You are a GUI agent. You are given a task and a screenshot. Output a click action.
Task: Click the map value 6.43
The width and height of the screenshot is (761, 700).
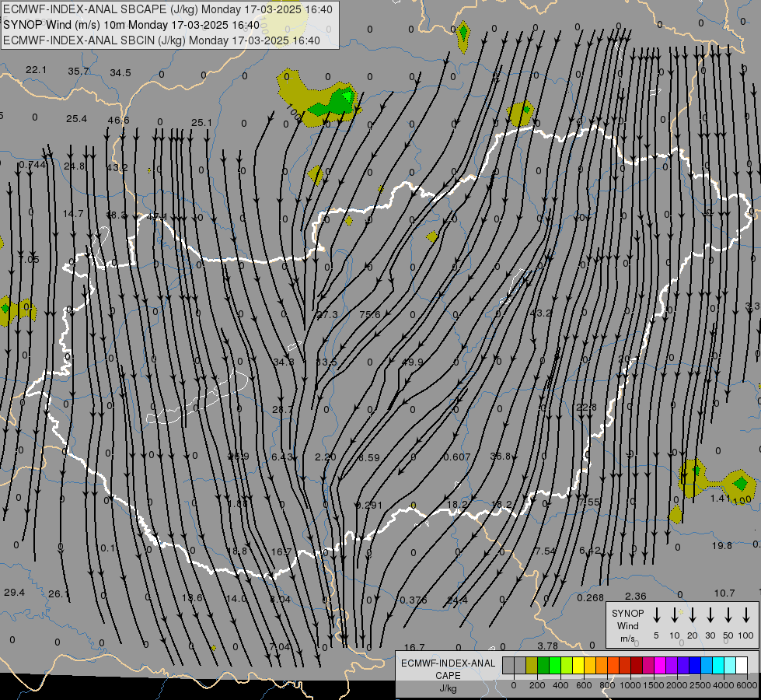pyautogui.click(x=282, y=457)
